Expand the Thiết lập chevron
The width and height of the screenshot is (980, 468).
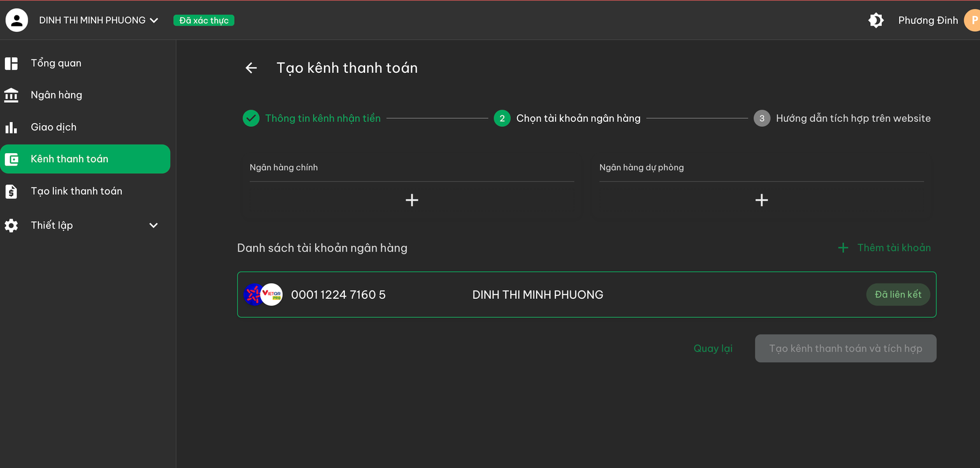pos(154,225)
